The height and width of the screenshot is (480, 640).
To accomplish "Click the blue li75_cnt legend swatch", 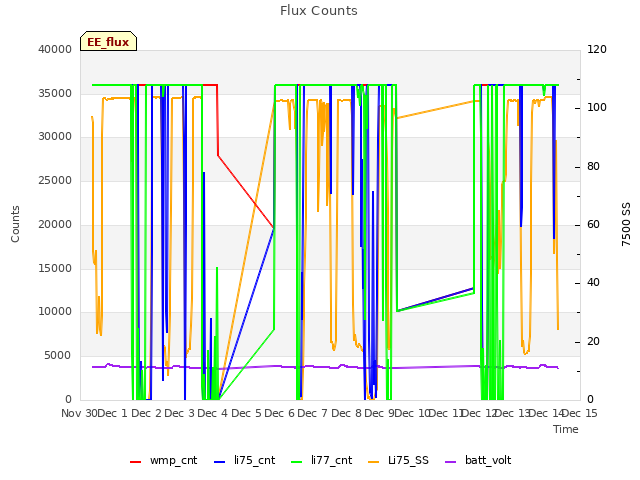I will click(220, 462).
